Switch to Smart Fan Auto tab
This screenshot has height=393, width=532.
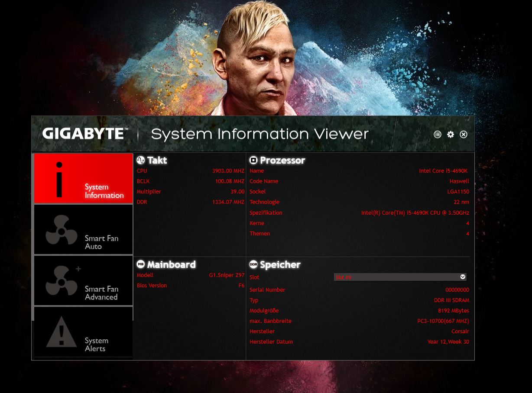[x=83, y=229]
